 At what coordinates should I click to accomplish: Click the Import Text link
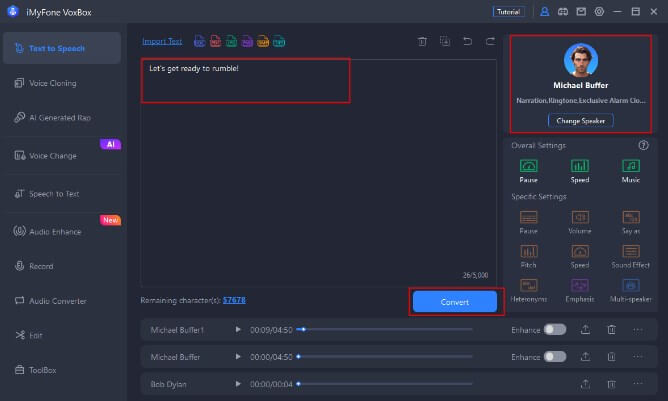pos(162,41)
